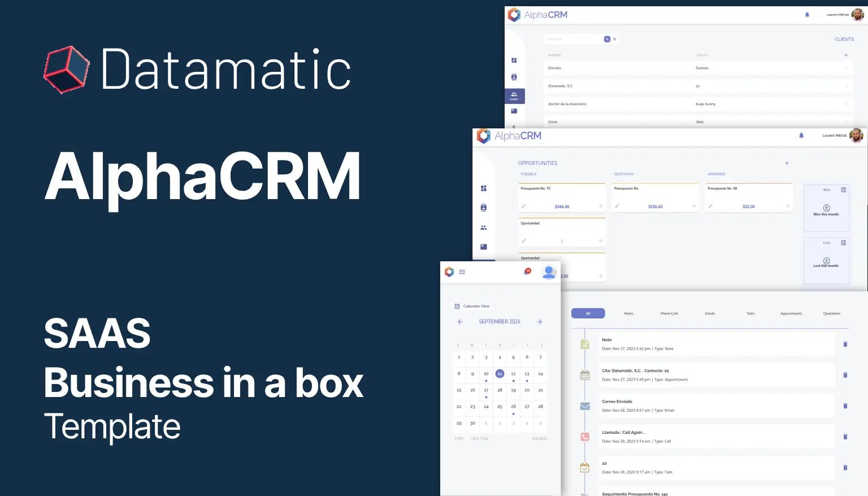
Task: Open clients people icon in Opportunities sidebar
Action: [483, 227]
